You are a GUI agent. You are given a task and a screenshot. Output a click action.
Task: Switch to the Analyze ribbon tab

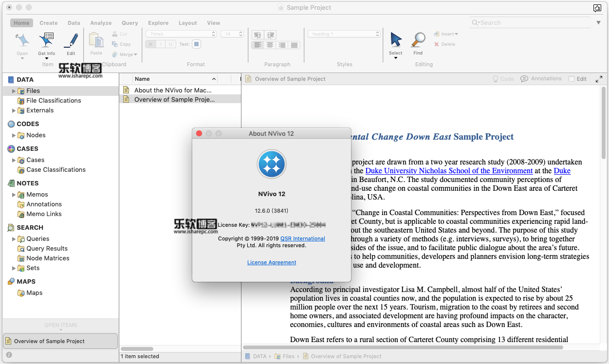(x=101, y=23)
